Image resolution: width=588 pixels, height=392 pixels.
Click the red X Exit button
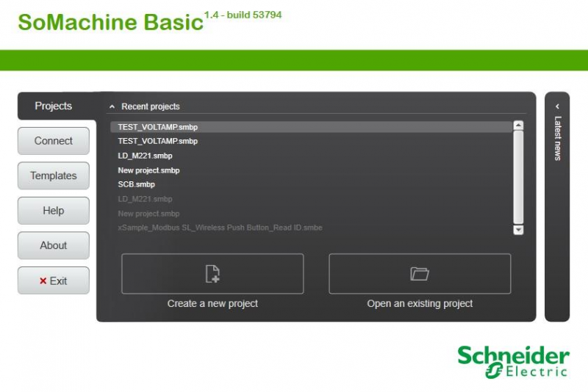click(54, 280)
